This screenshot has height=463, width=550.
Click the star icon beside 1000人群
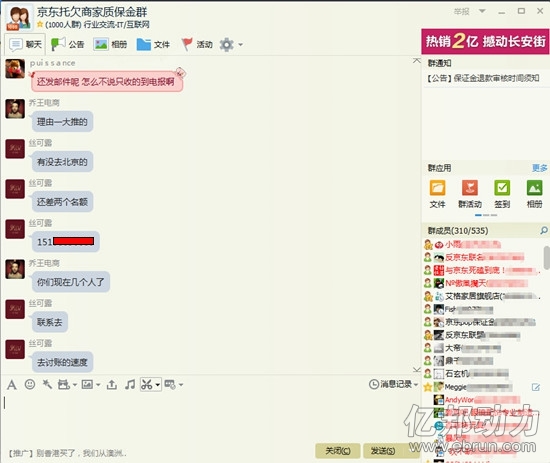40,24
